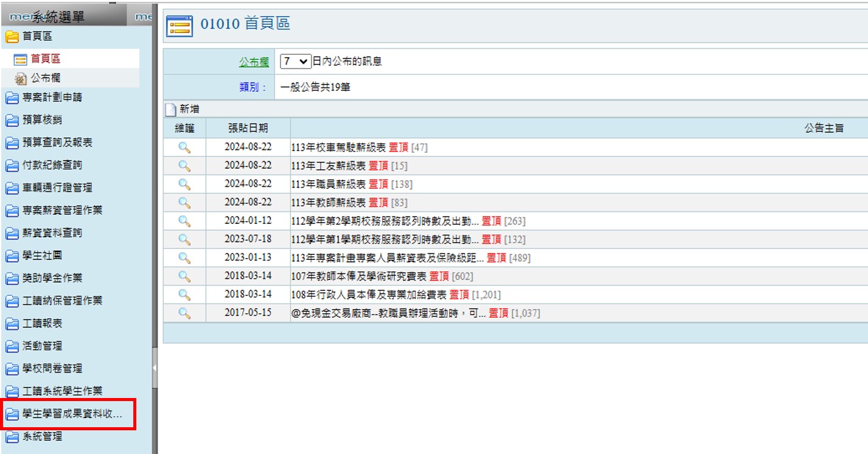Click the 張貼日期 column header
The width and height of the screenshot is (868, 454).
point(248,128)
